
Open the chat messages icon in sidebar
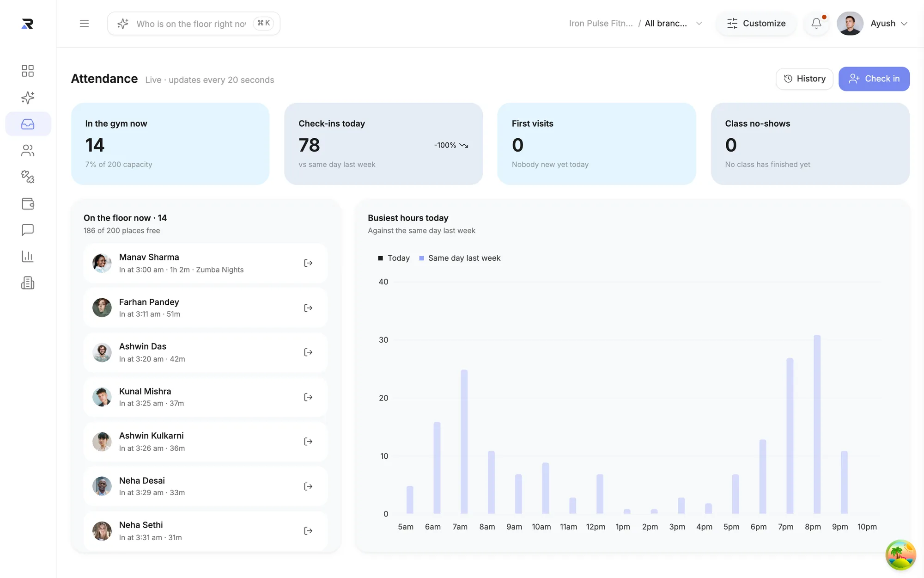(28, 230)
